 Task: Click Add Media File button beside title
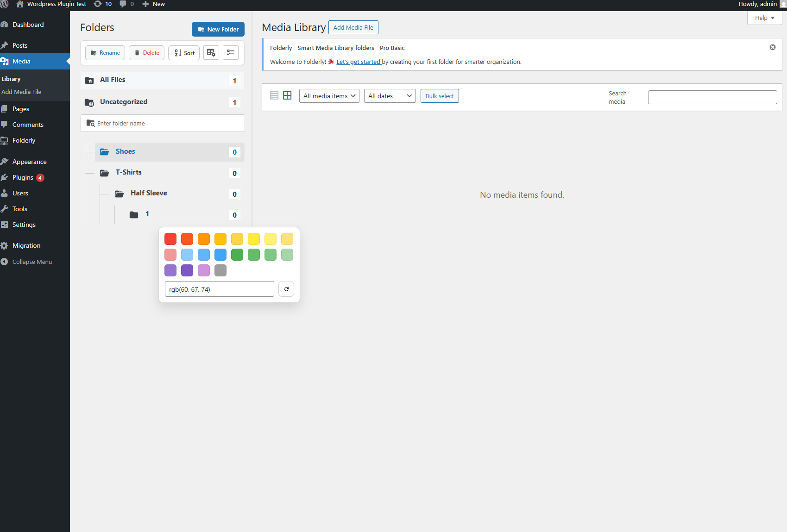coord(353,27)
